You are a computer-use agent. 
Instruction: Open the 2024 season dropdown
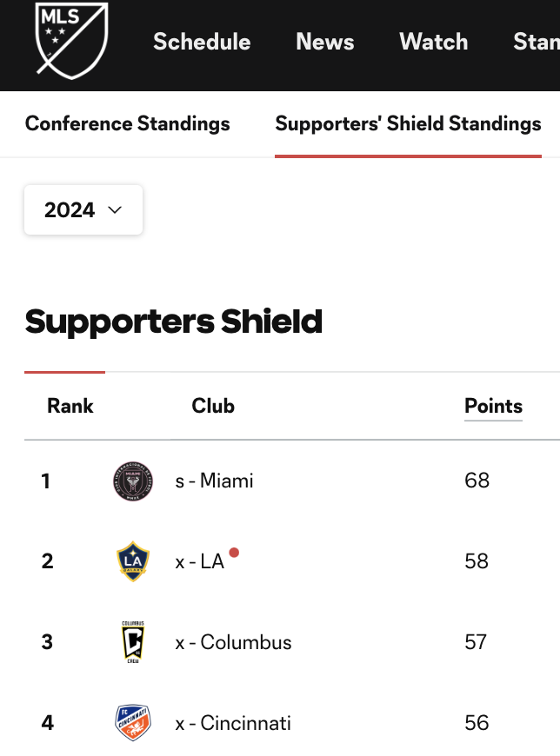pyautogui.click(x=83, y=210)
